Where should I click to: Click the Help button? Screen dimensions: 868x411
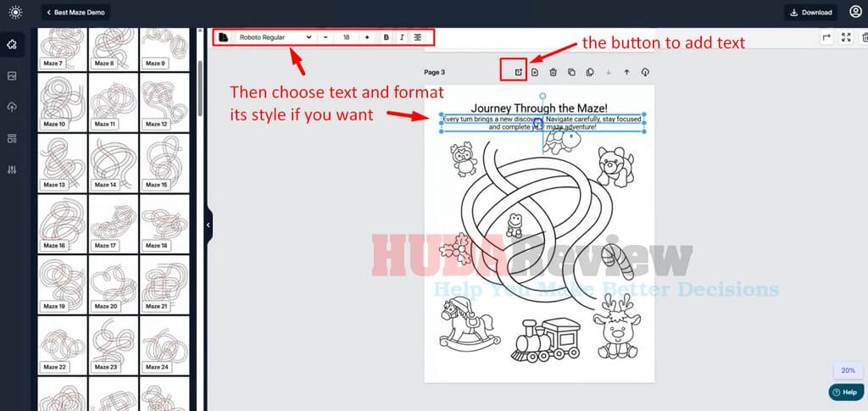845,392
